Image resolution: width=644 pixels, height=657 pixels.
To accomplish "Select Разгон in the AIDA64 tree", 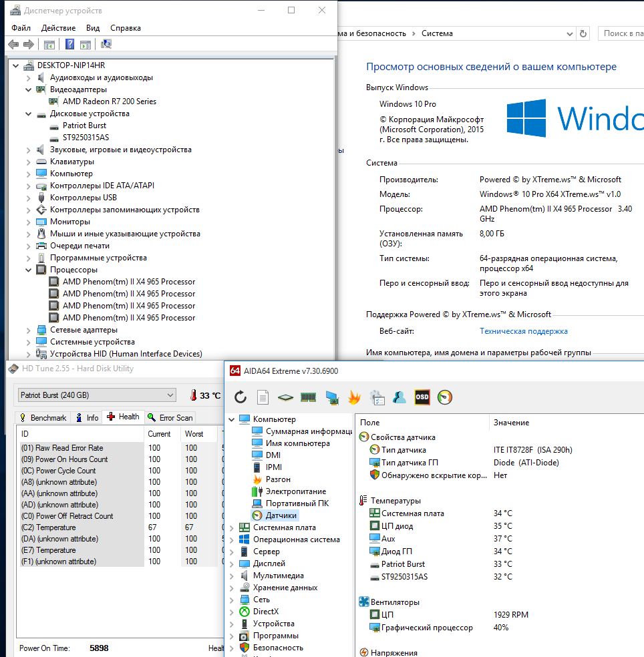I will 278,479.
